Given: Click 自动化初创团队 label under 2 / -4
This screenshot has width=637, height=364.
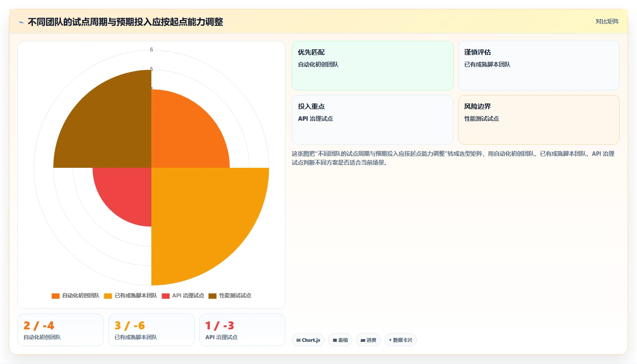Looking at the screenshot, I should coord(42,337).
